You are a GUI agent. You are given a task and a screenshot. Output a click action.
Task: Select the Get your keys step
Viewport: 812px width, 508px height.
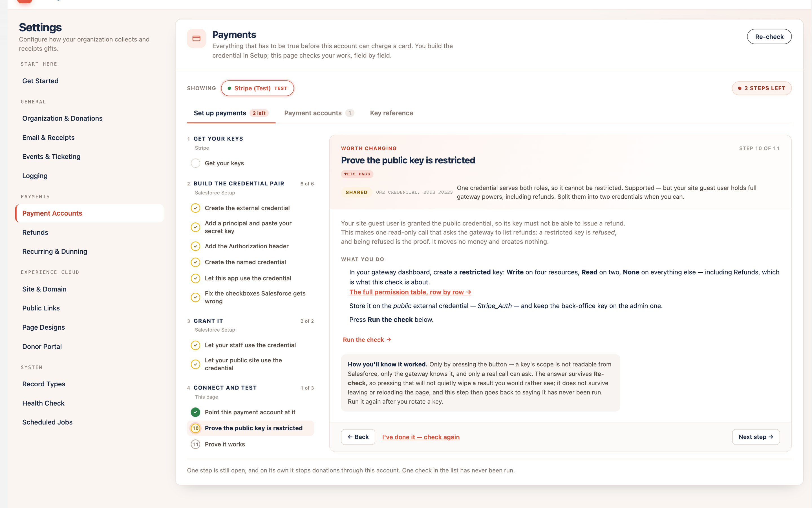(250, 163)
